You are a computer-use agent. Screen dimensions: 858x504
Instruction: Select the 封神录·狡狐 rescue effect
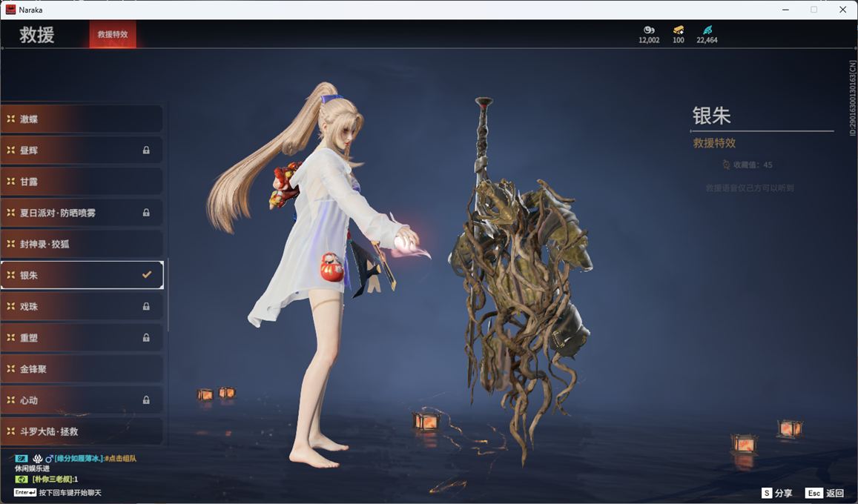[x=82, y=244]
